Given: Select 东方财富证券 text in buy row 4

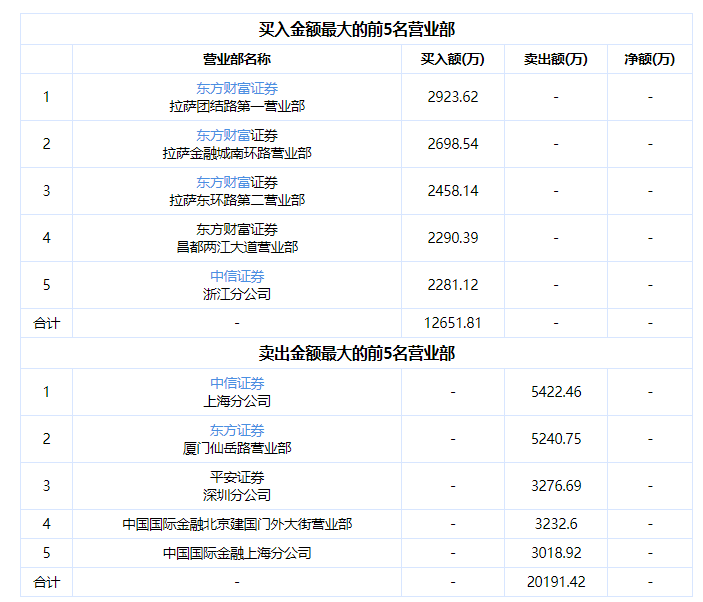Looking at the screenshot, I should pos(237,230).
